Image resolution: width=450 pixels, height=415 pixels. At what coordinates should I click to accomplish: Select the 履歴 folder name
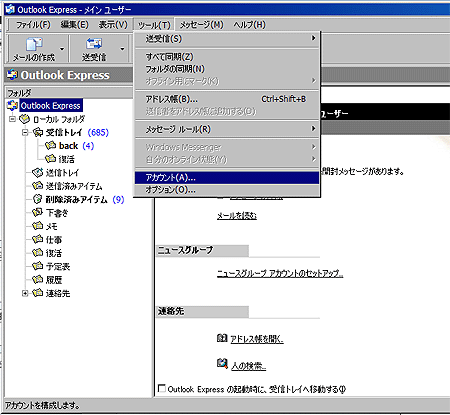54,279
